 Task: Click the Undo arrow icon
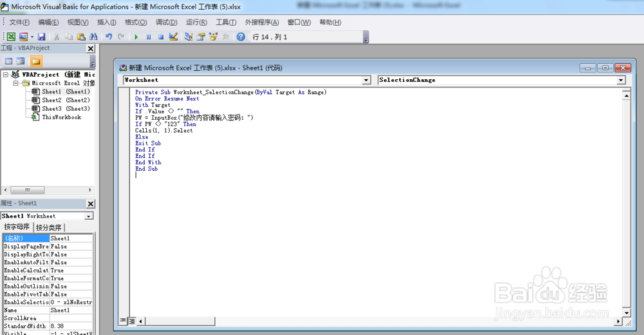click(x=109, y=37)
